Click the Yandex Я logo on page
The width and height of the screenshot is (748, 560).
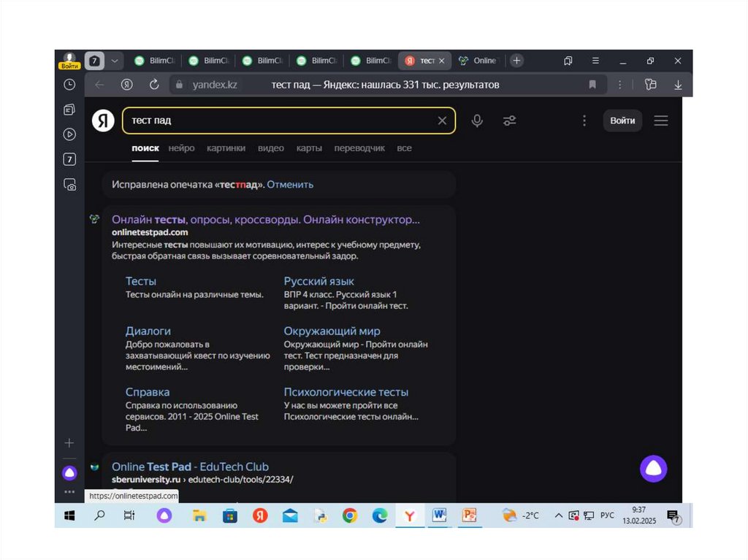(103, 120)
